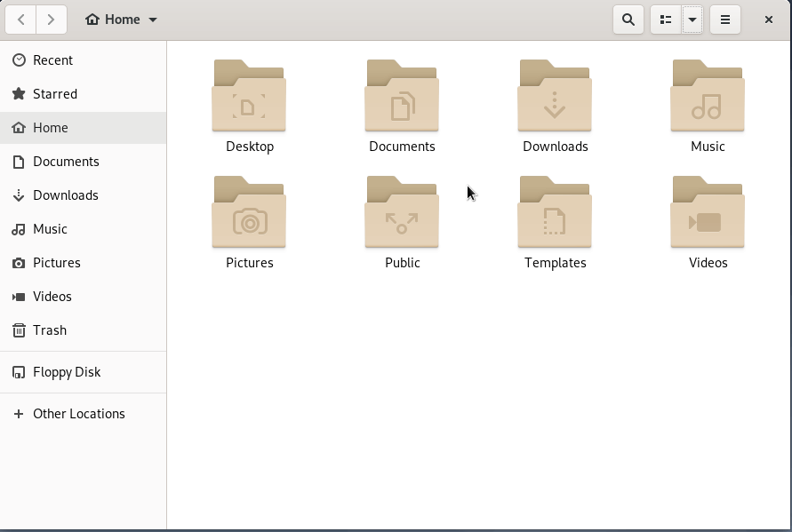Open the Documents folder in main view
792x532 pixels.
(x=402, y=96)
